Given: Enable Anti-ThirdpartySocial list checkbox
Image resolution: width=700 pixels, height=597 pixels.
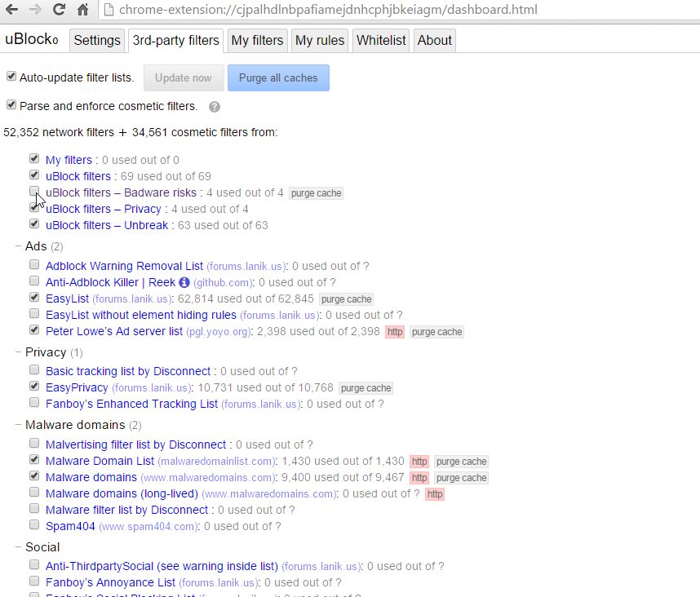Looking at the screenshot, I should [34, 565].
